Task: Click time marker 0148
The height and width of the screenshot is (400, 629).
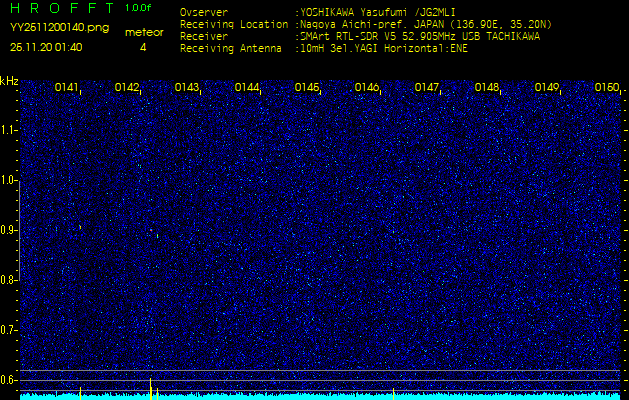Action: 487,87
